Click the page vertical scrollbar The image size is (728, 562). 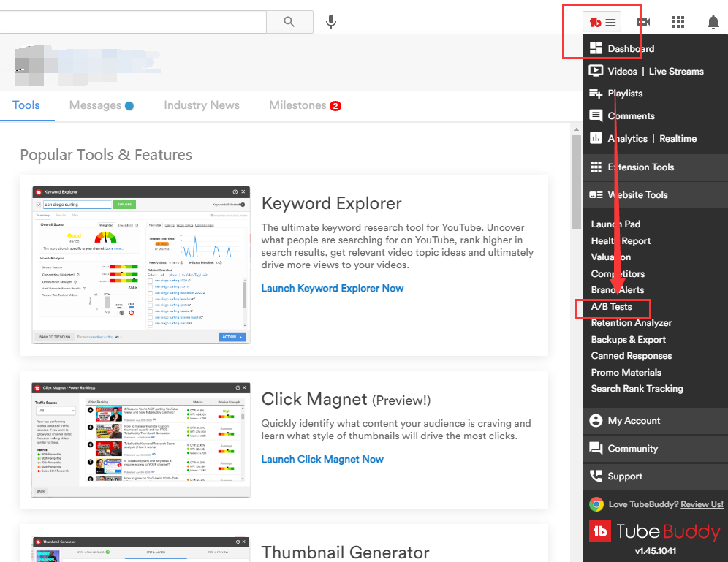click(576, 292)
